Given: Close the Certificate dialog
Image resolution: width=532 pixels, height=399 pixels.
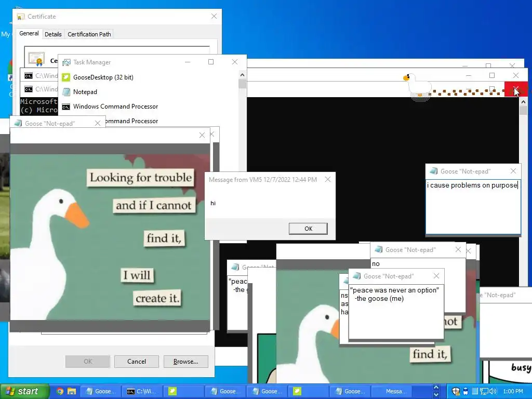Looking at the screenshot, I should pos(214,16).
